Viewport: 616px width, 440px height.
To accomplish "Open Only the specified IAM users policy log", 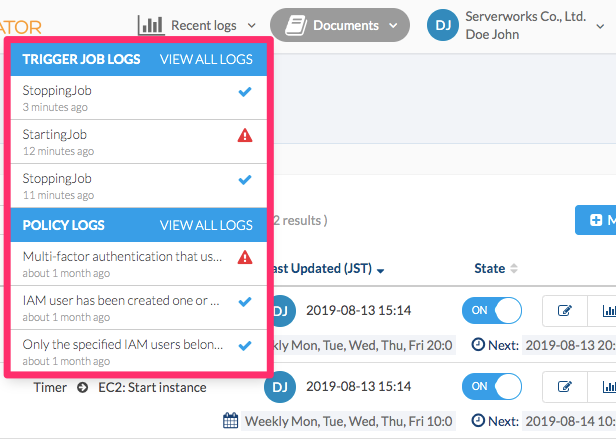I will pyautogui.click(x=139, y=351).
